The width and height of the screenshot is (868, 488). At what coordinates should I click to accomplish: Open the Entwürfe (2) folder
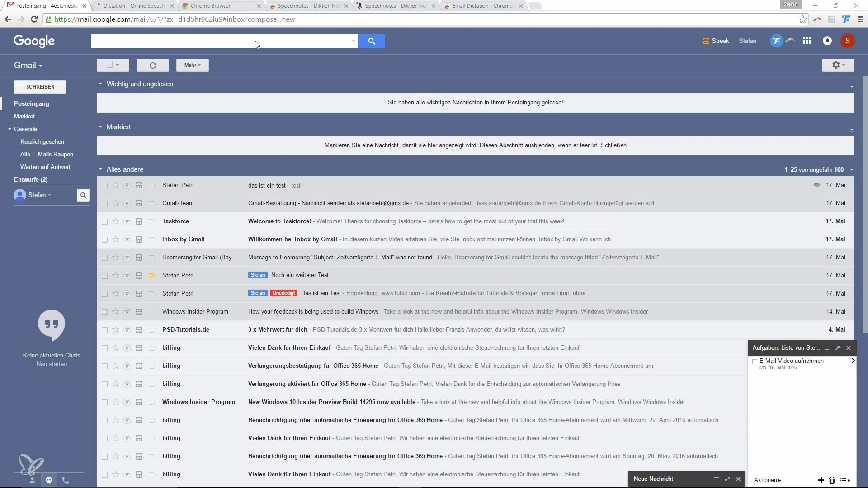click(x=31, y=179)
